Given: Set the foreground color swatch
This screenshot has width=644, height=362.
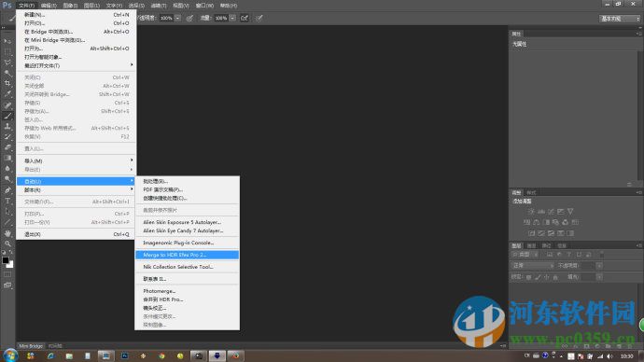Looking at the screenshot, I should 6,260.
